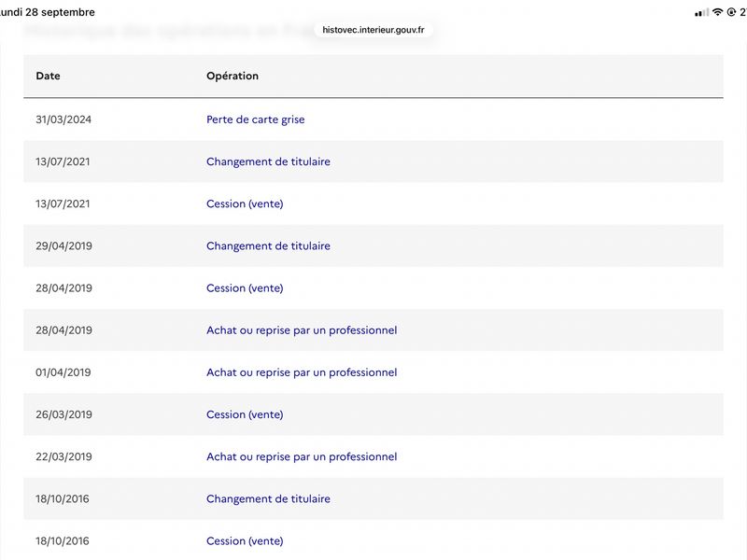The image size is (747, 560).
Task: Open Changement de titulaire dated 18/10/2016
Action: [268, 499]
